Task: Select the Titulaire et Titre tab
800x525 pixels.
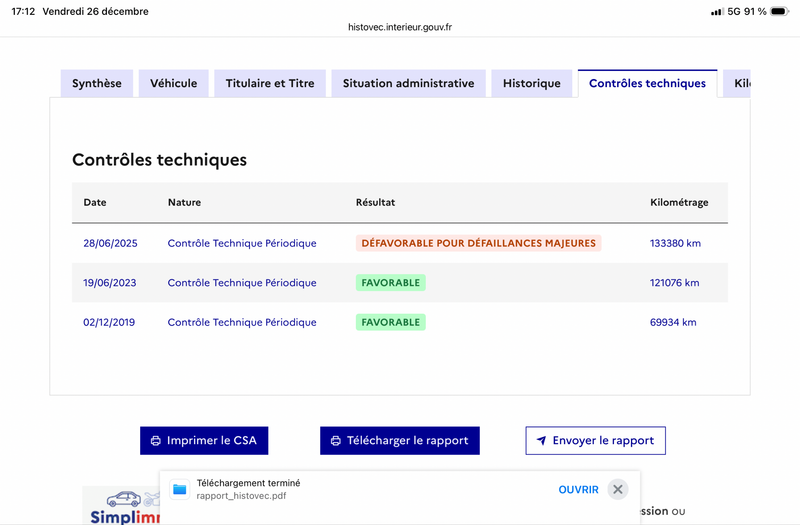Action: [270, 84]
